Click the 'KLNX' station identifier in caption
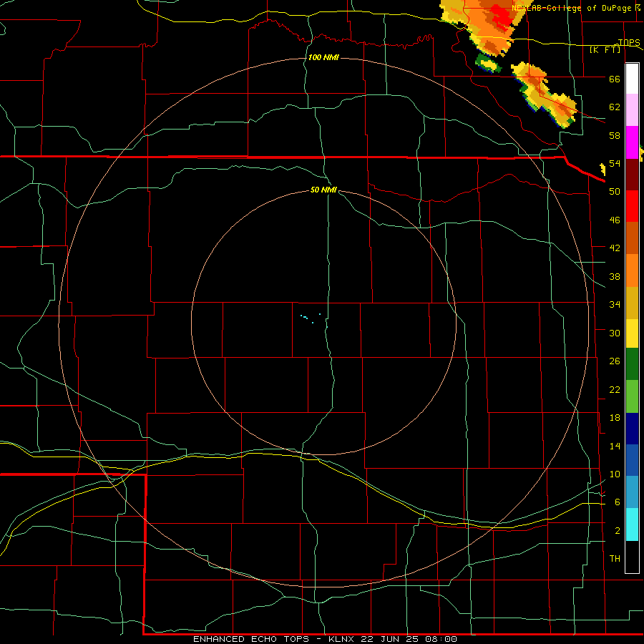This screenshot has height=644, width=644. click(341, 639)
